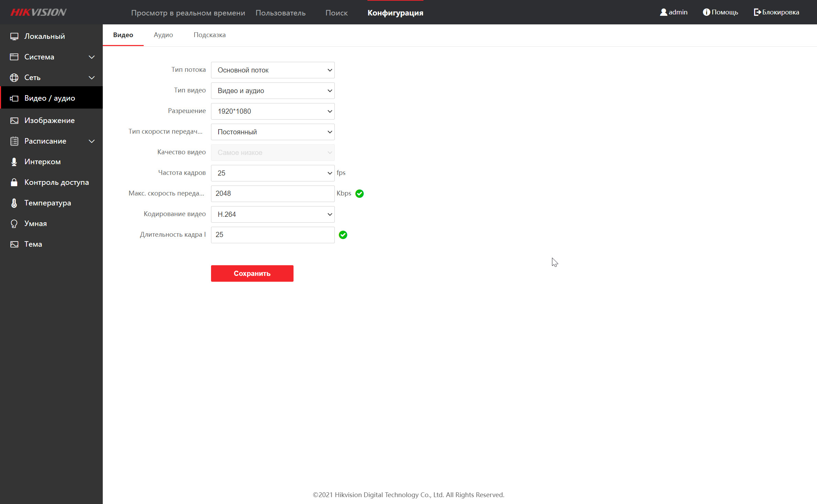This screenshot has height=504, width=817.
Task: Click the Изображение picture icon in sidebar
Action: point(14,121)
